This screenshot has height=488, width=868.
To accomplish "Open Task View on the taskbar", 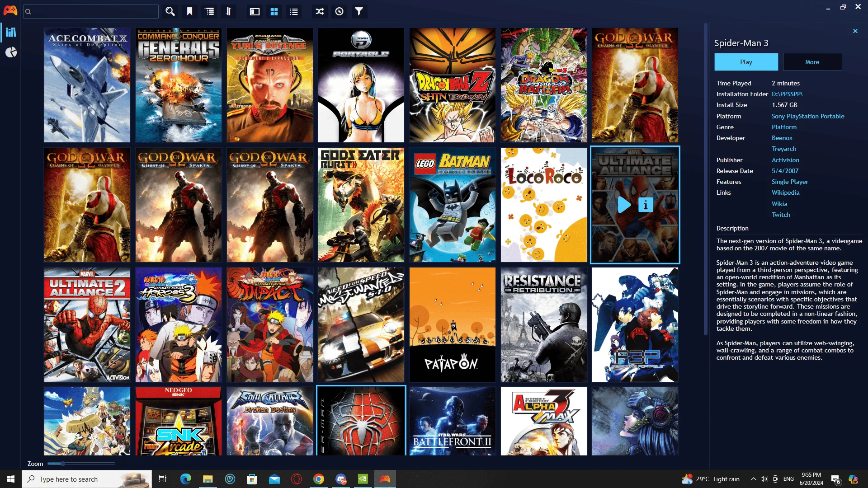I will pyautogui.click(x=163, y=479).
